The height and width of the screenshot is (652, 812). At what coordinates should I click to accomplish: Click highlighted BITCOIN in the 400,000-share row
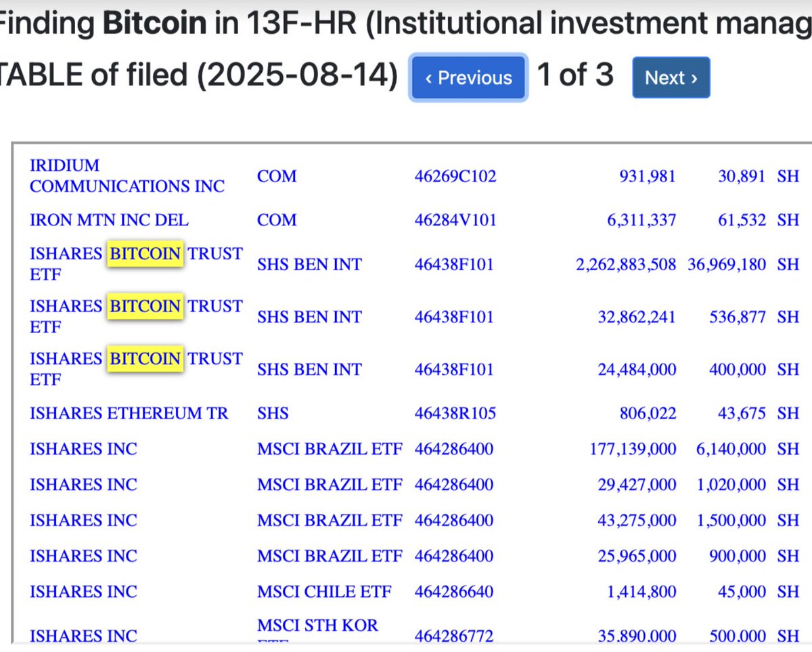click(x=145, y=359)
